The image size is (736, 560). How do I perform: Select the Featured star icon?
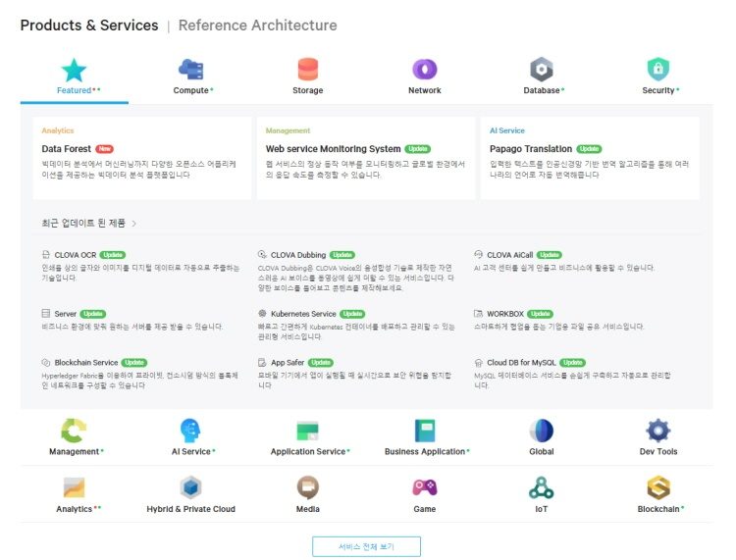coord(74,70)
